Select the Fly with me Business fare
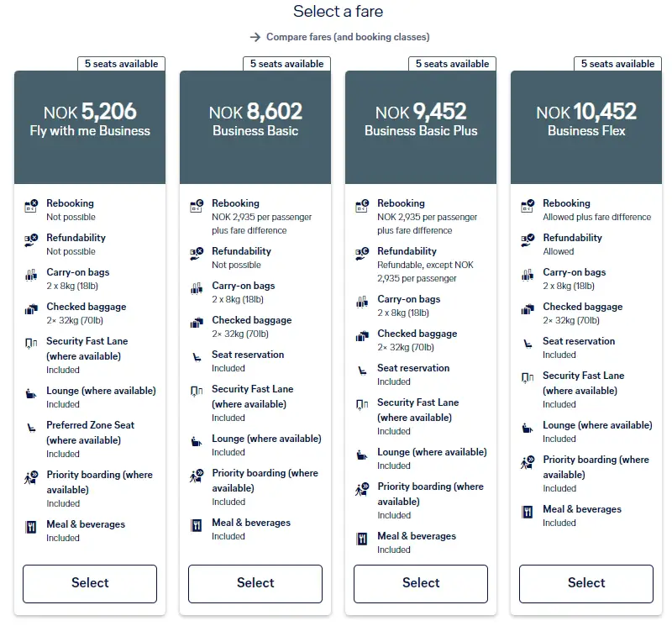 (x=90, y=583)
